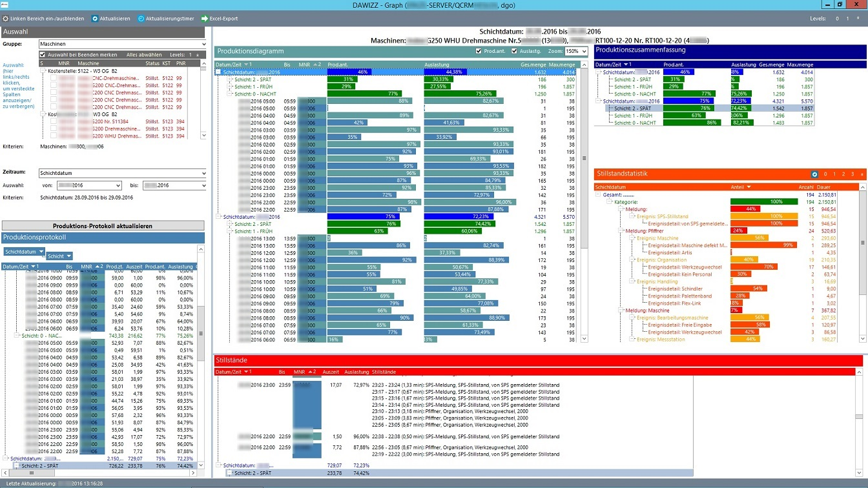Open the 'von' date dropdown
The image size is (868, 488).
(x=118, y=185)
